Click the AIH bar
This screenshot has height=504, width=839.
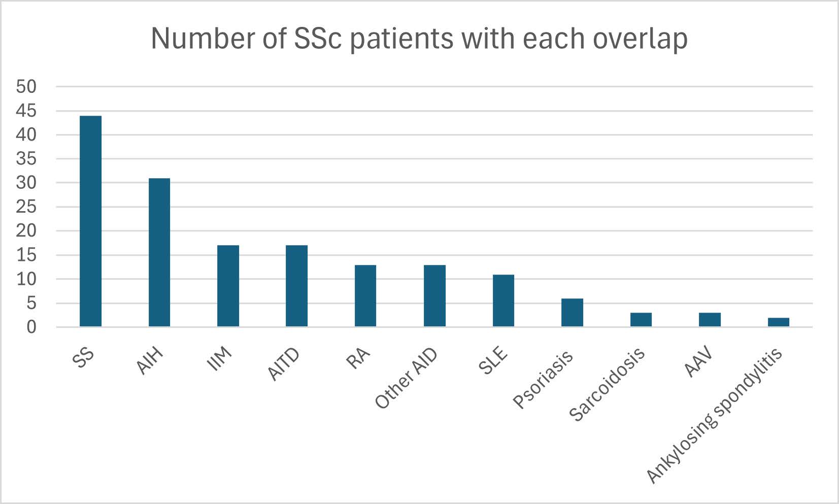point(159,252)
